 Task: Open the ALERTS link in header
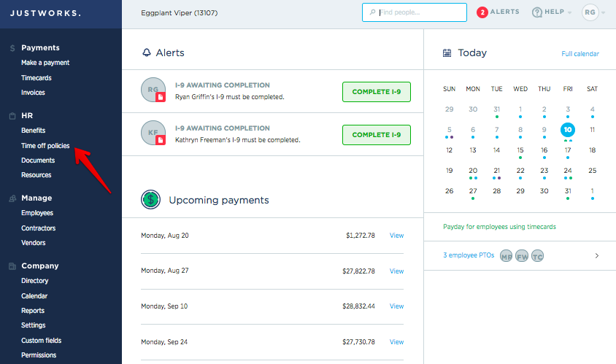(504, 12)
